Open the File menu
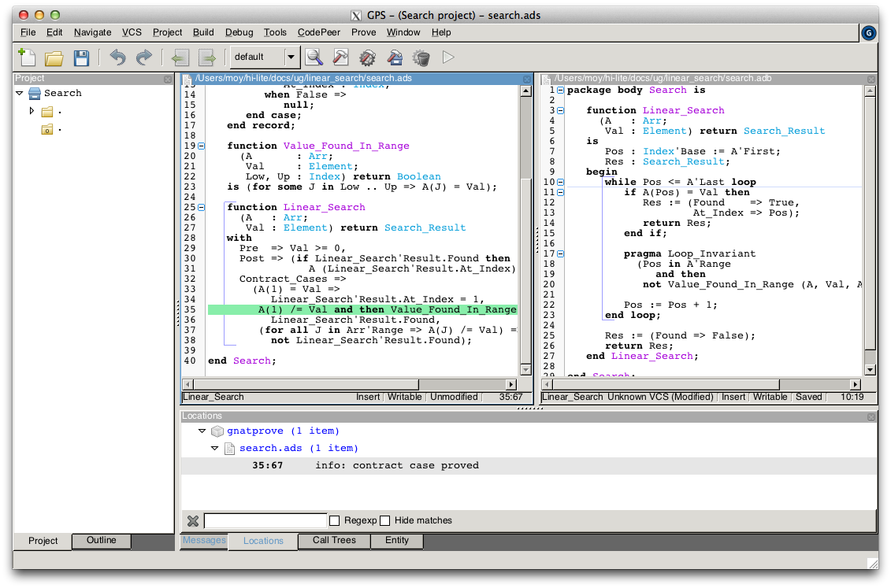Viewport: 891px width, 588px height. coord(28,32)
